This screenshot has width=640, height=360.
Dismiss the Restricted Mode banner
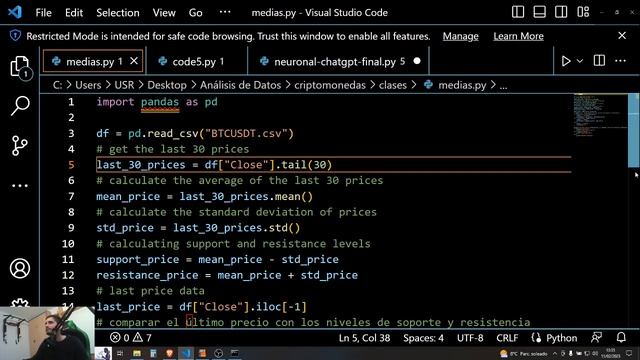(622, 36)
